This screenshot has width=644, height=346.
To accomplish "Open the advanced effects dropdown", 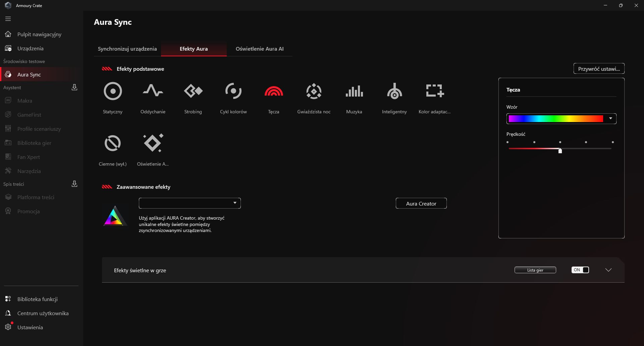I will pos(190,203).
